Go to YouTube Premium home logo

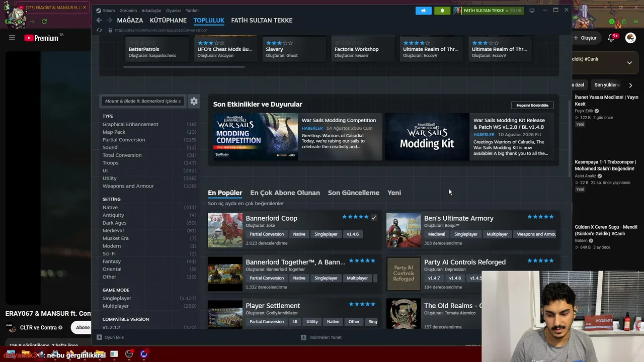41,38
